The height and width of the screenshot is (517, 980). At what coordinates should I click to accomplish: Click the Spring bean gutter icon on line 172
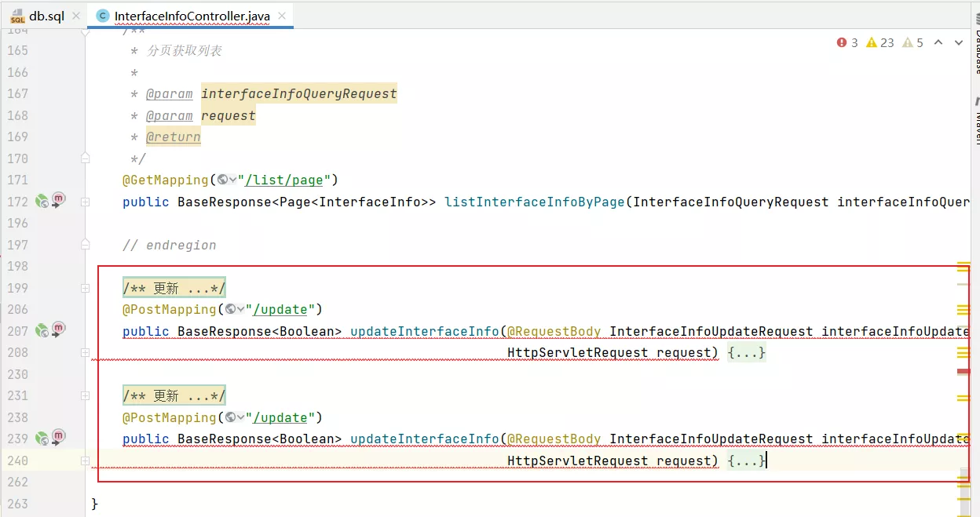(42, 202)
